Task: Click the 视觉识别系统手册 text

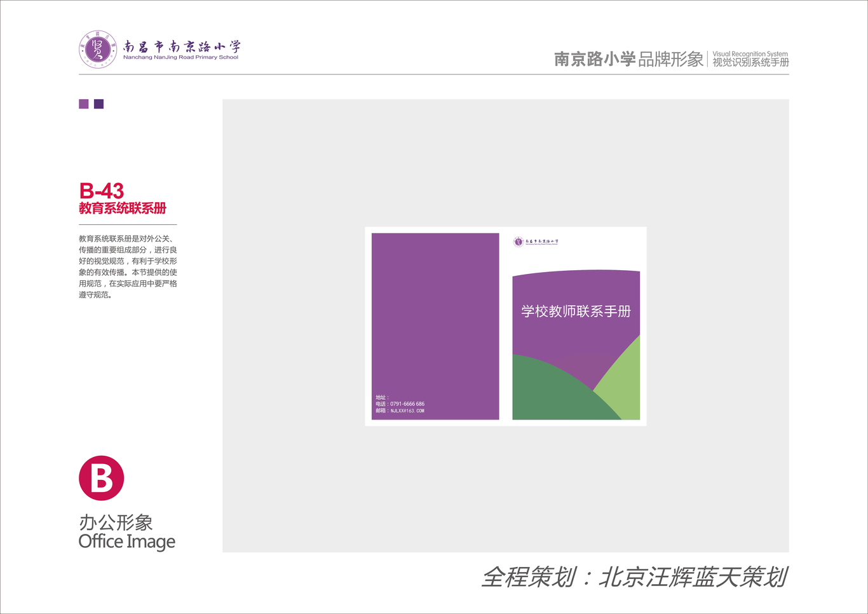Action: coord(750,62)
